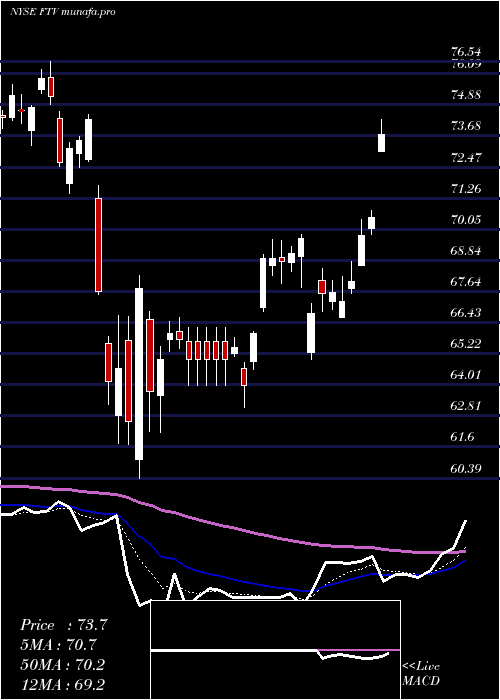Viewport: 500px width, 700px height.
Task: Select the 66.43 price axis label
Action: click(468, 312)
